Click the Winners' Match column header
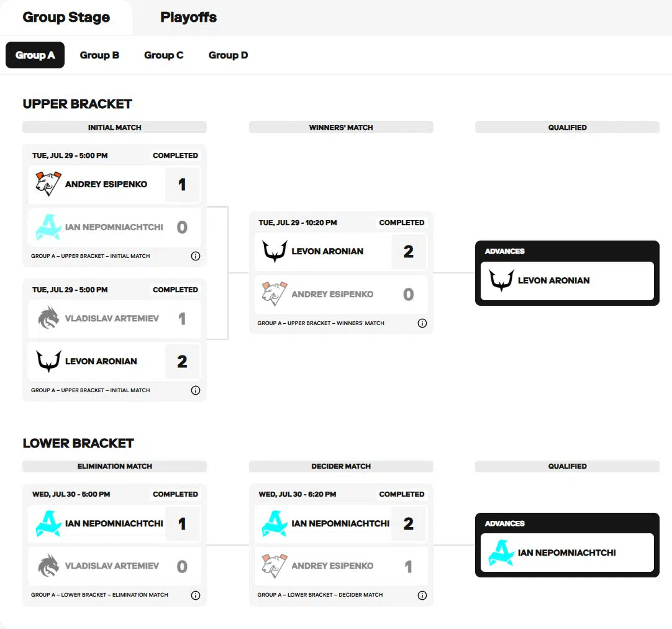This screenshot has width=672, height=629. tap(341, 127)
